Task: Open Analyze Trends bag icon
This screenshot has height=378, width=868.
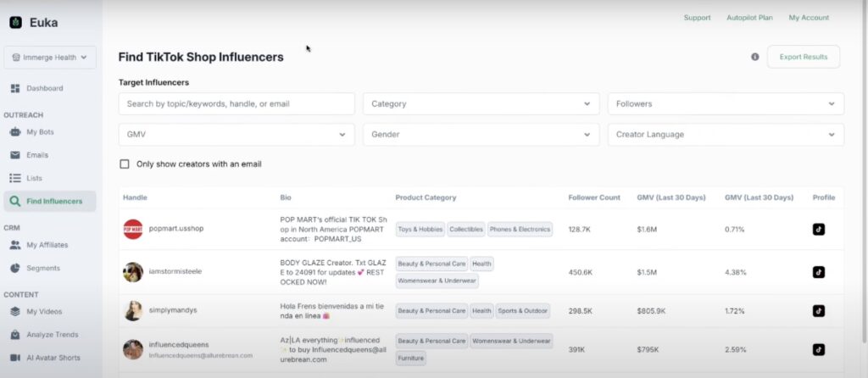Action: coord(15,335)
